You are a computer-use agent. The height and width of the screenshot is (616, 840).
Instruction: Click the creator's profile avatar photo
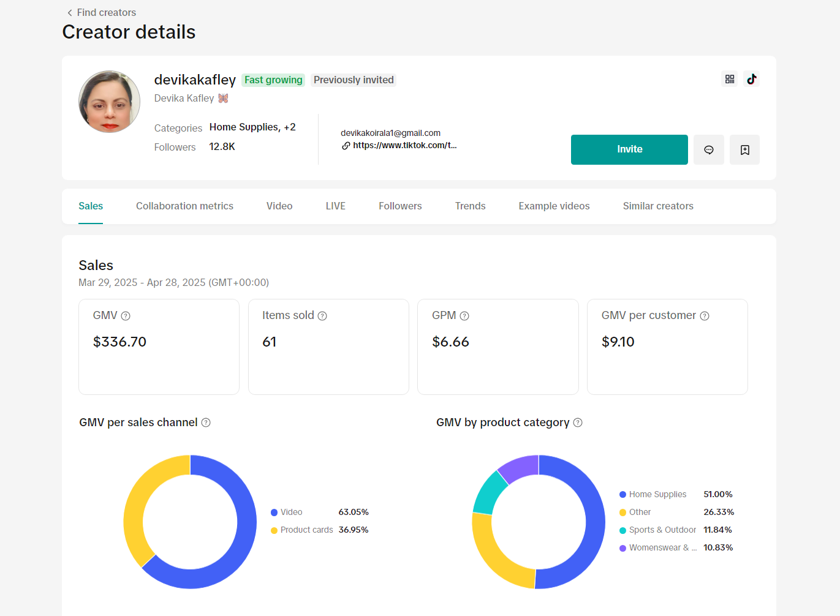coord(110,102)
